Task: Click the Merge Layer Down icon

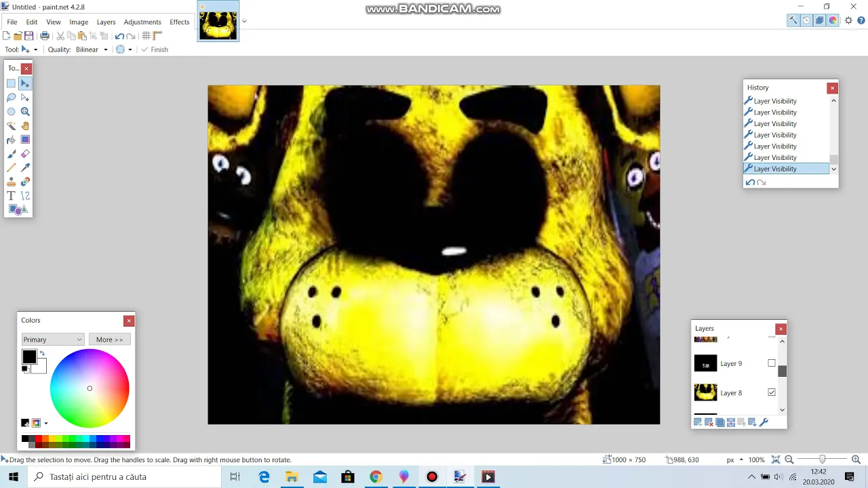Action: pos(730,422)
